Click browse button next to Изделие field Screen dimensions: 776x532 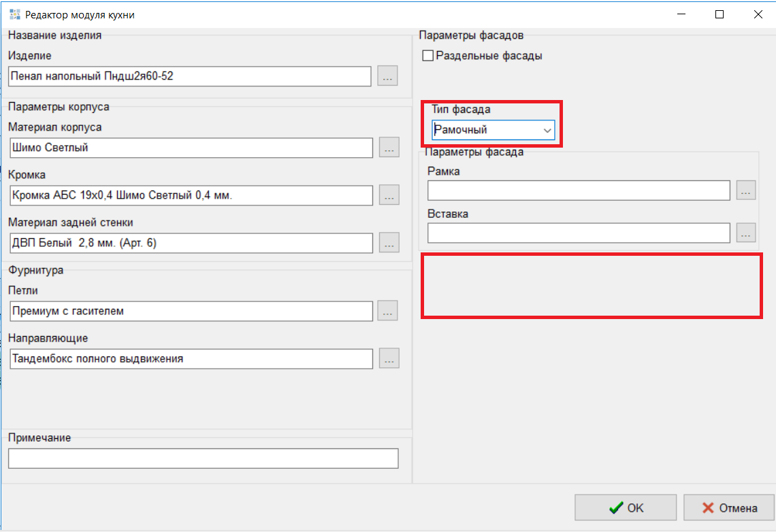pyautogui.click(x=387, y=76)
